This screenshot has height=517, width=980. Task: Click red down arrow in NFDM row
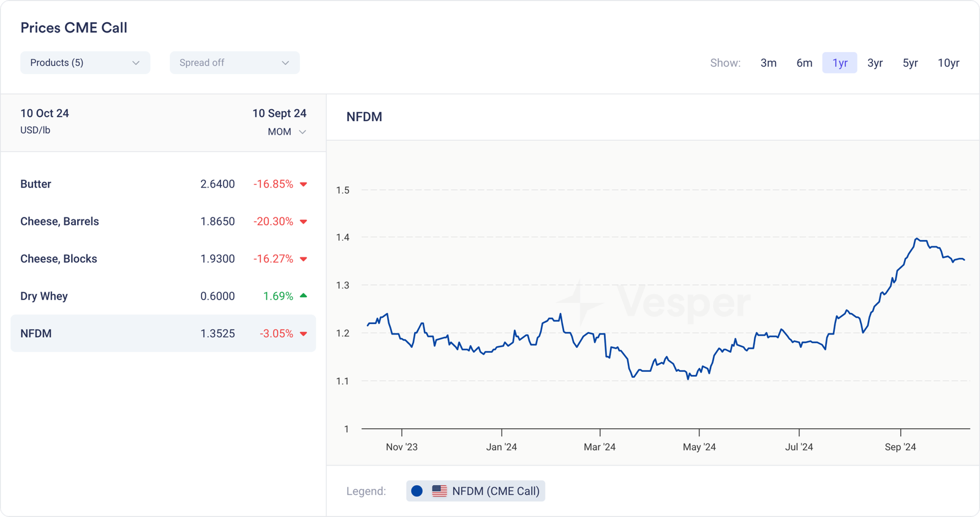303,334
